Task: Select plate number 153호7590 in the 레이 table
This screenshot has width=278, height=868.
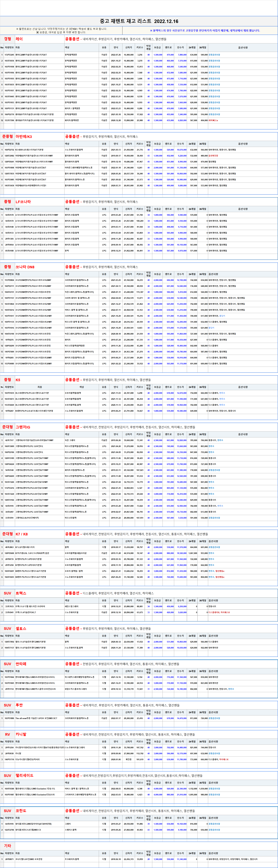Action: (x=9, y=120)
